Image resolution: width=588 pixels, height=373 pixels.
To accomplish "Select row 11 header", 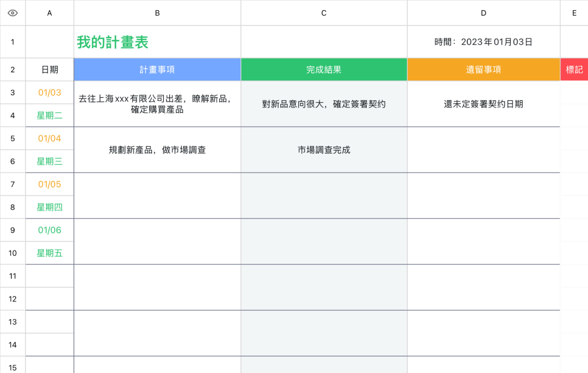I will click(13, 276).
